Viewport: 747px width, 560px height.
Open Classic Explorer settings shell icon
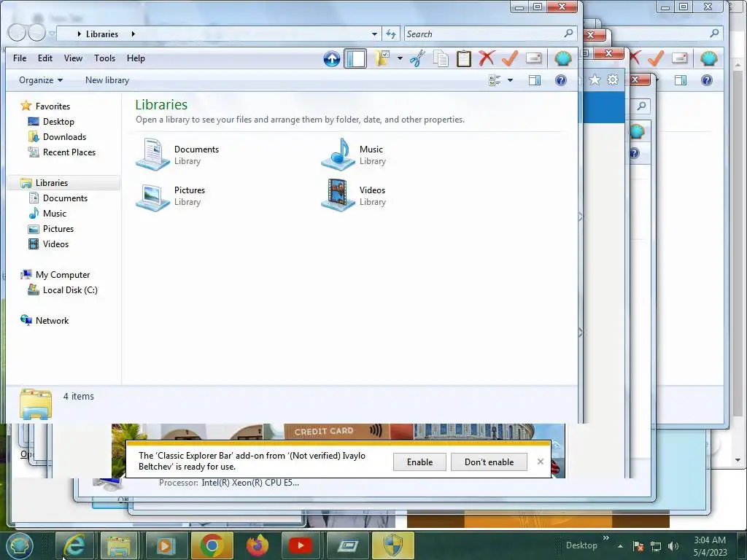563,58
